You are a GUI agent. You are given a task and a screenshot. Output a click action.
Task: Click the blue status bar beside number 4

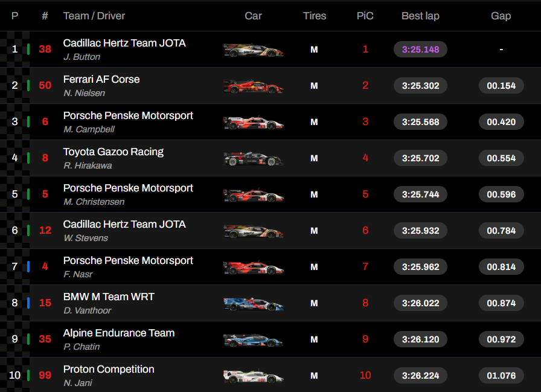tap(28, 267)
